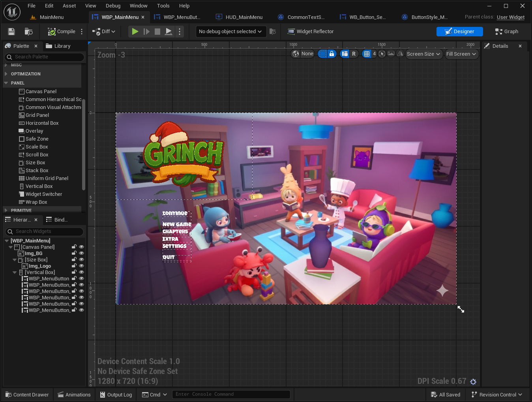
Task: Collapse the [Size Box] tree node
Action: click(x=15, y=260)
